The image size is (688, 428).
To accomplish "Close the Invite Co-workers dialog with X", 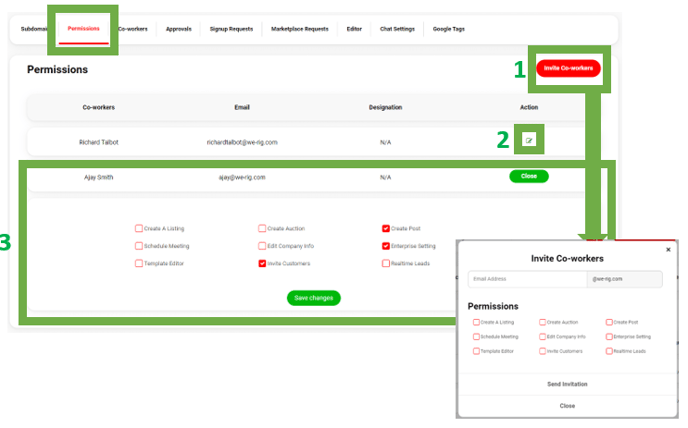I will coord(668,250).
